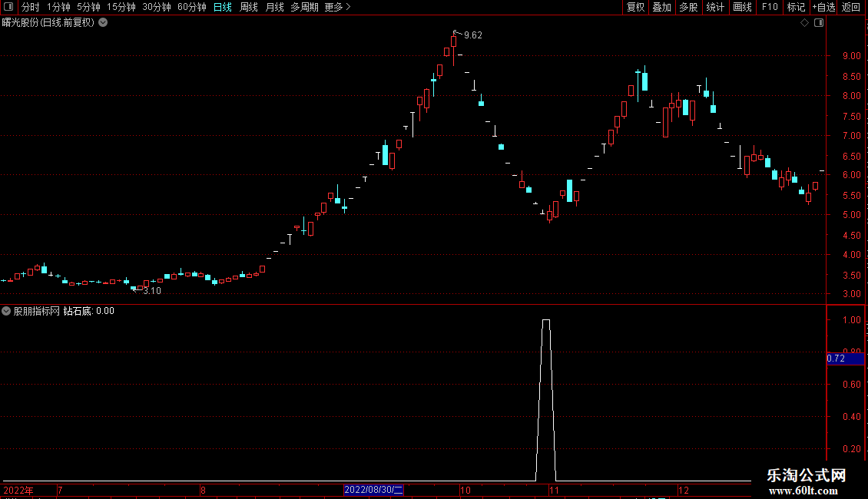This screenshot has width=868, height=499.
Task: Click the 2022年 label on time axis
Action: 18,490
